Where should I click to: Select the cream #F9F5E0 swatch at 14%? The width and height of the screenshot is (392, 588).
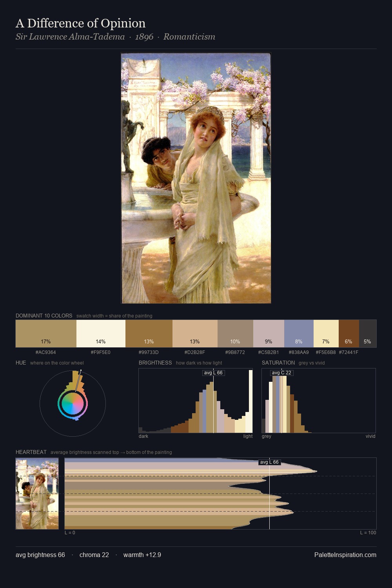(101, 334)
